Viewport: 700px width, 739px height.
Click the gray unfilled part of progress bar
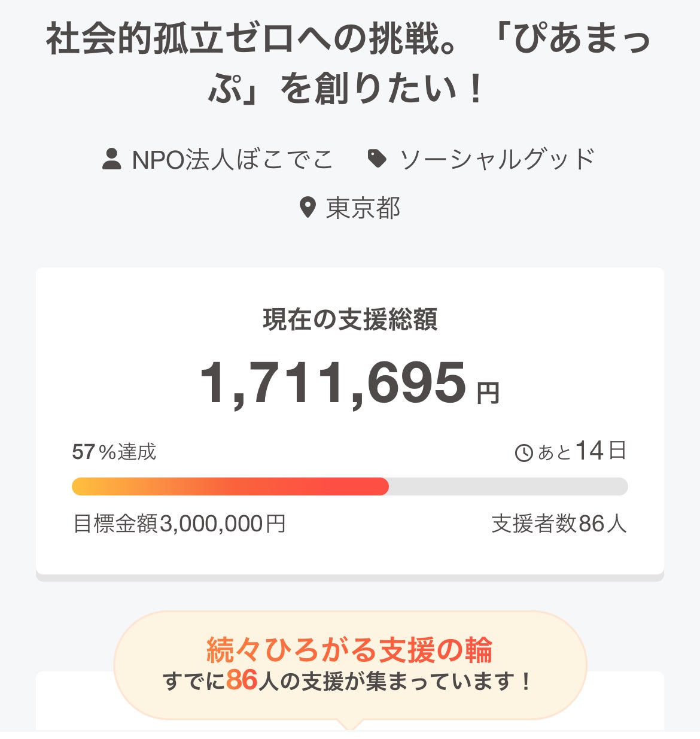click(x=507, y=486)
